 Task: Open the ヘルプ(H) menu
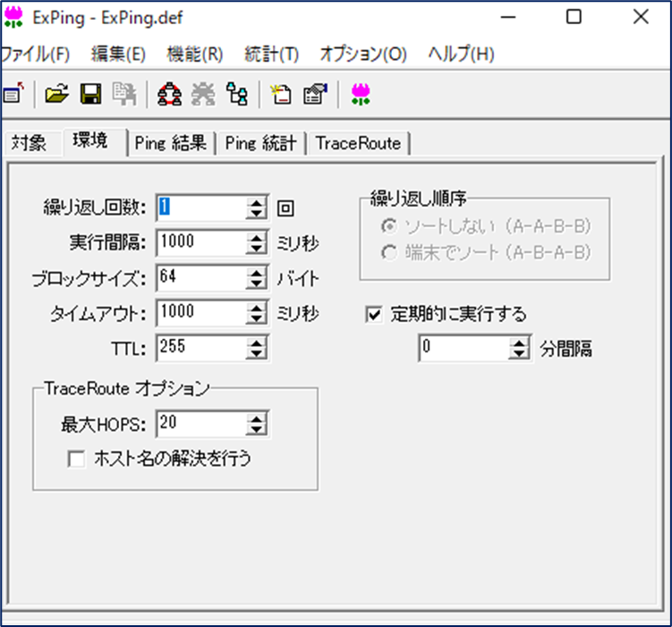pyautogui.click(x=461, y=54)
